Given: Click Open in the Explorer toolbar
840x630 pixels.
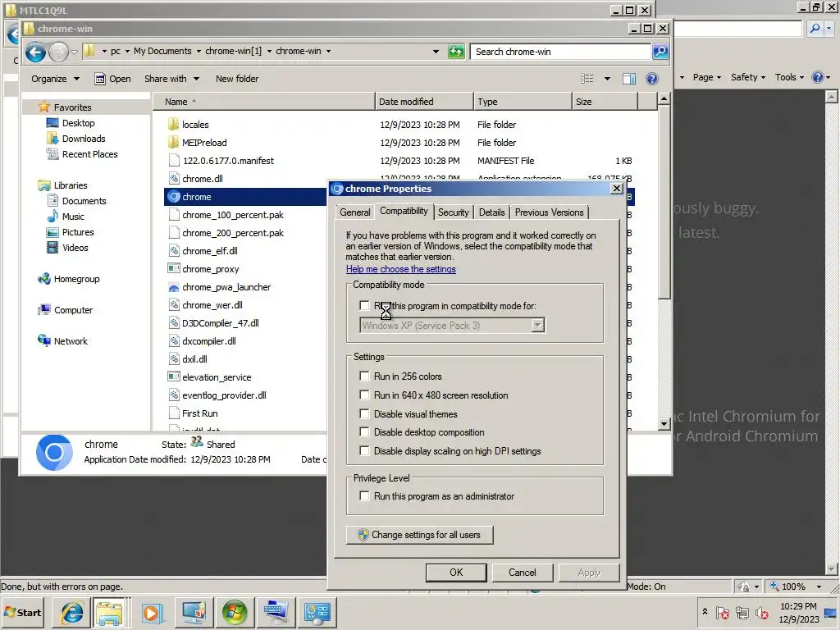Looking at the screenshot, I should [112, 79].
